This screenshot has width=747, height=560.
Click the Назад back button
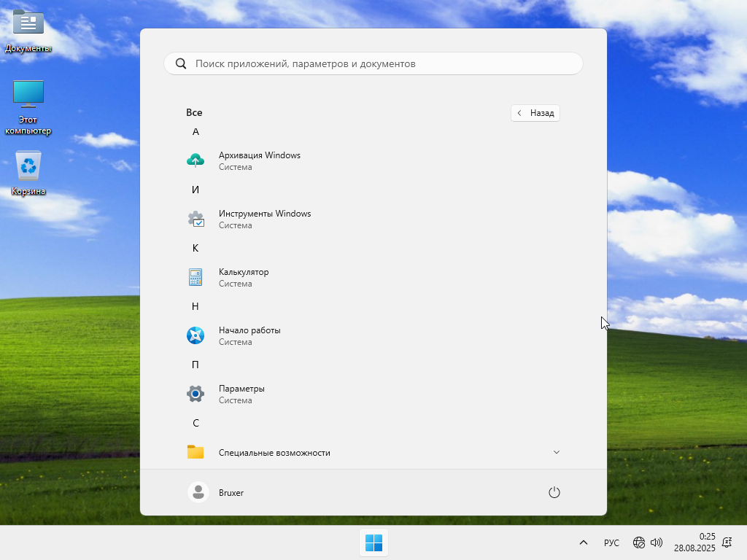tap(535, 113)
